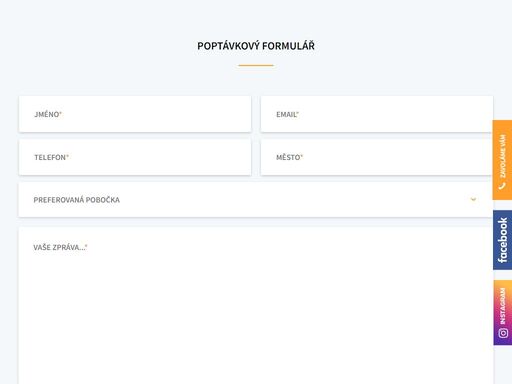Image resolution: width=512 pixels, height=384 pixels.
Task: Click the MĚSTO placeholder label
Action: [289, 157]
